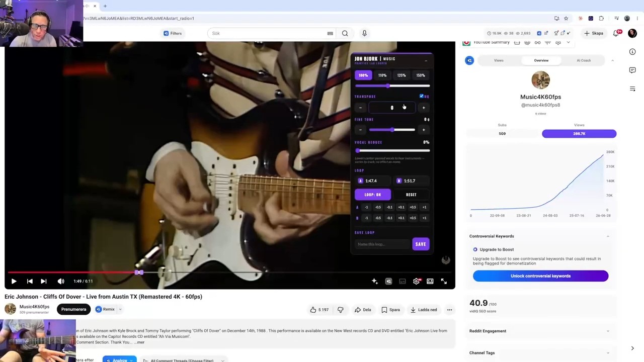Set playback speed to 125%
Screen dimensions: 644x362
pos(401,75)
